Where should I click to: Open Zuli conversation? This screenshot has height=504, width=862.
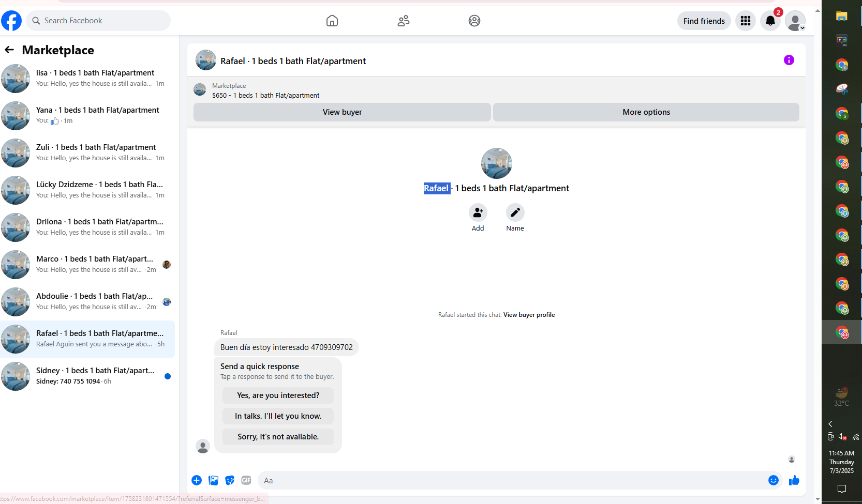(87, 153)
